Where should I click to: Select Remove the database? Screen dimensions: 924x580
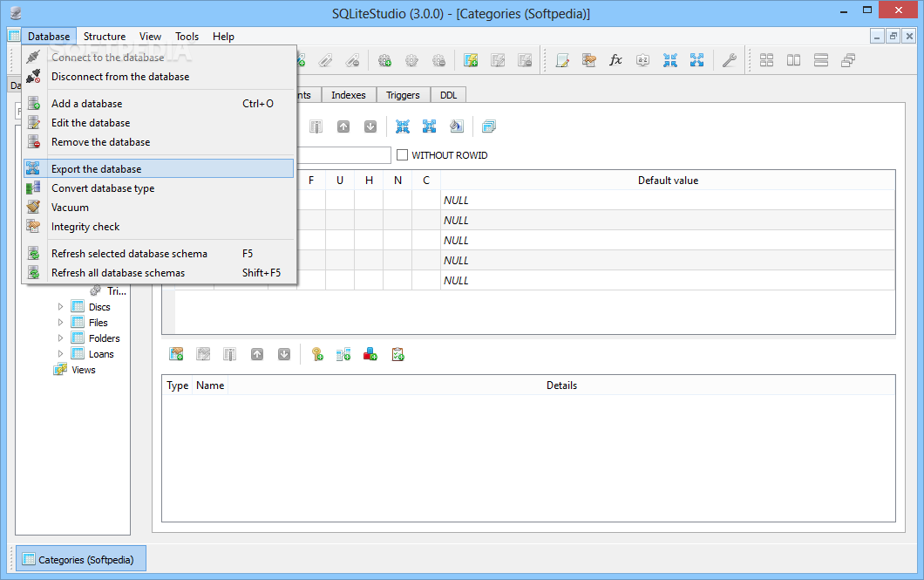point(159,142)
